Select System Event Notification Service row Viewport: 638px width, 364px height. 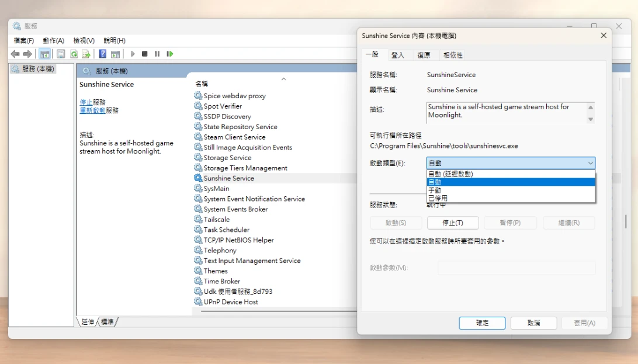254,199
